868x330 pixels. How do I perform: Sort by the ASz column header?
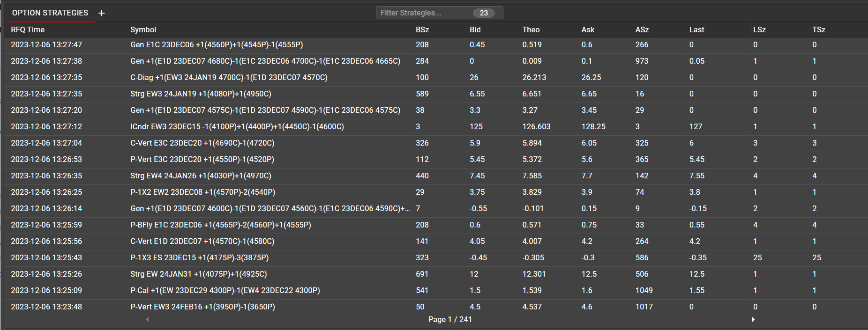tap(642, 29)
